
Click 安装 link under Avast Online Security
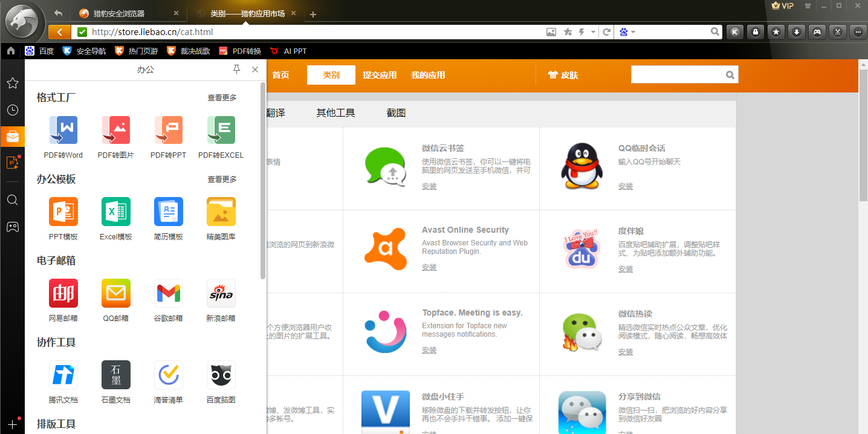[x=429, y=267]
